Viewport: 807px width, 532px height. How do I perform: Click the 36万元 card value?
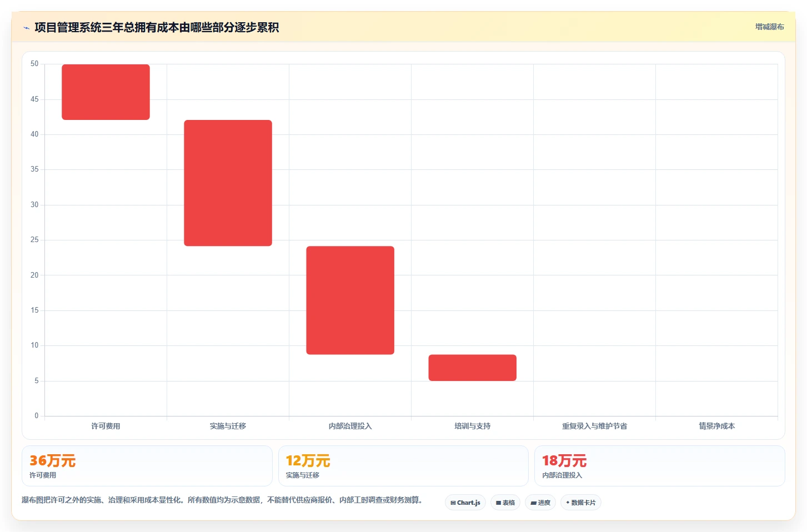pyautogui.click(x=52, y=461)
